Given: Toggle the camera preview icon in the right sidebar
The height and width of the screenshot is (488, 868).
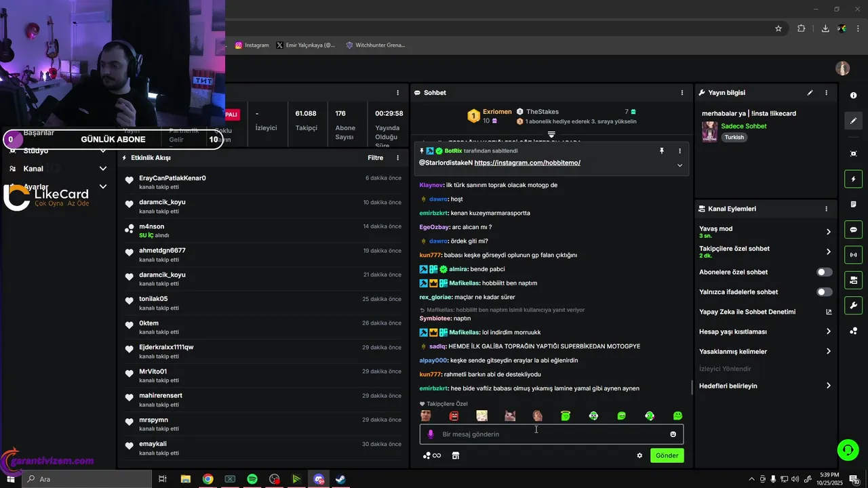Looking at the screenshot, I should tap(854, 280).
